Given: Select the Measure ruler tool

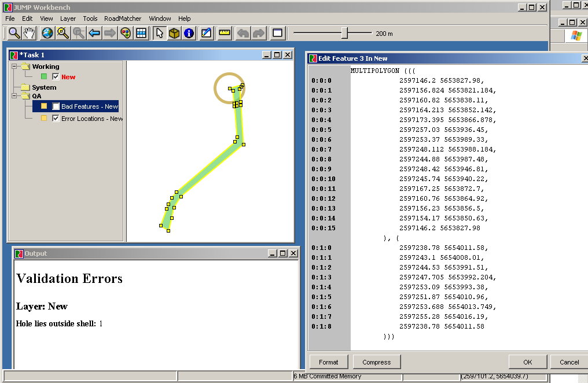Looking at the screenshot, I should 225,33.
